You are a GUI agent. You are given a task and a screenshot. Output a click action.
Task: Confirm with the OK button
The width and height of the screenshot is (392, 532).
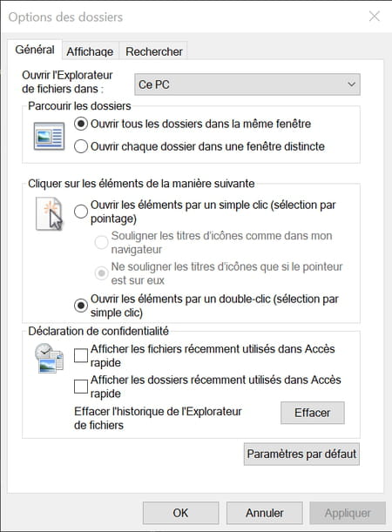point(180,513)
